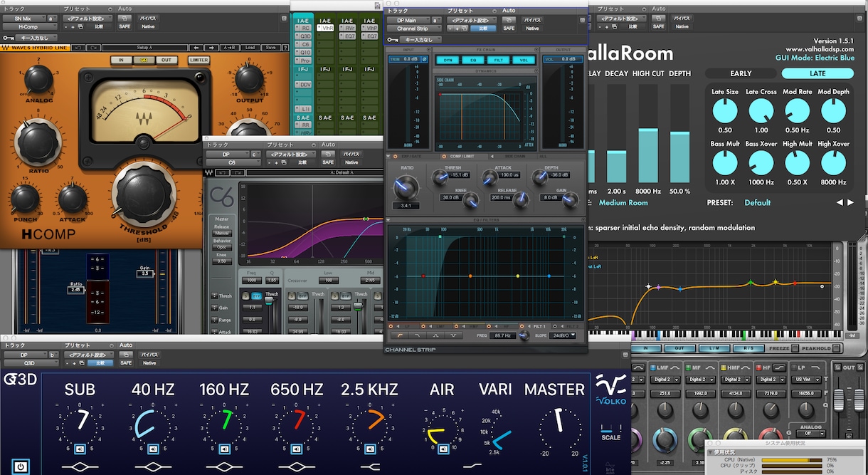Image resolution: width=868 pixels, height=475 pixels.
Task: Open the US Vint dropdown under the LP band
Action: point(805,380)
